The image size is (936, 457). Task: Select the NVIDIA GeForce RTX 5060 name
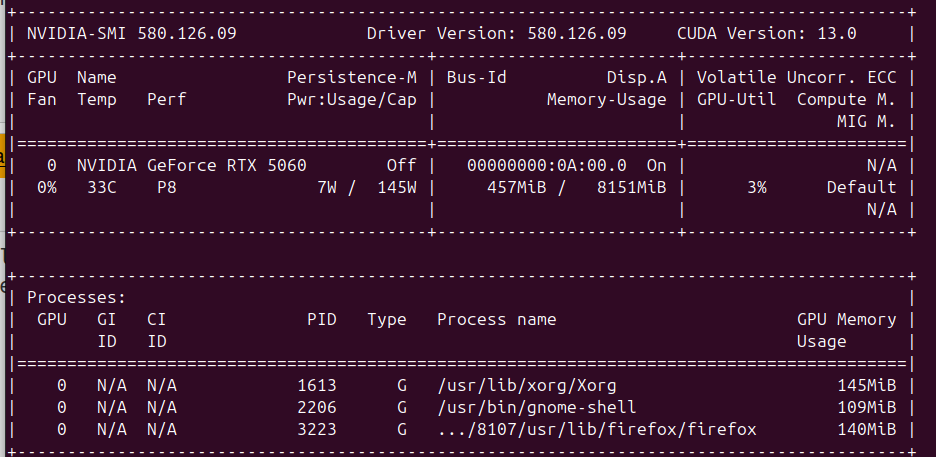tap(191, 165)
